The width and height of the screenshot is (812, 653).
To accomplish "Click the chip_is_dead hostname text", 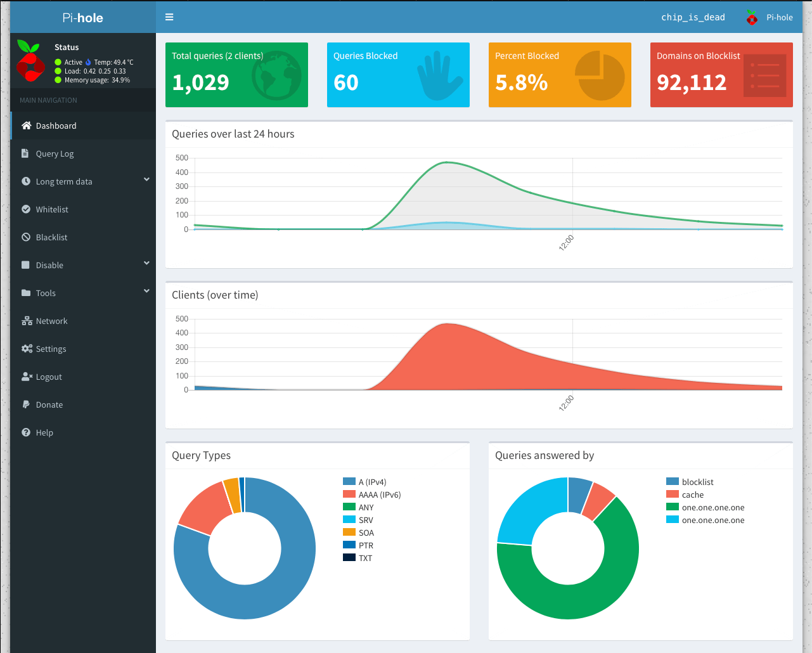I will pos(693,17).
